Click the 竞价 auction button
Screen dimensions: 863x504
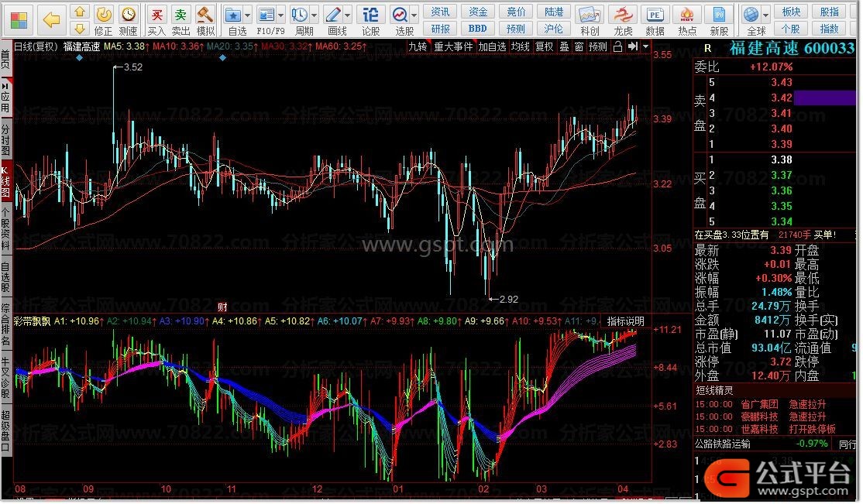click(x=516, y=12)
